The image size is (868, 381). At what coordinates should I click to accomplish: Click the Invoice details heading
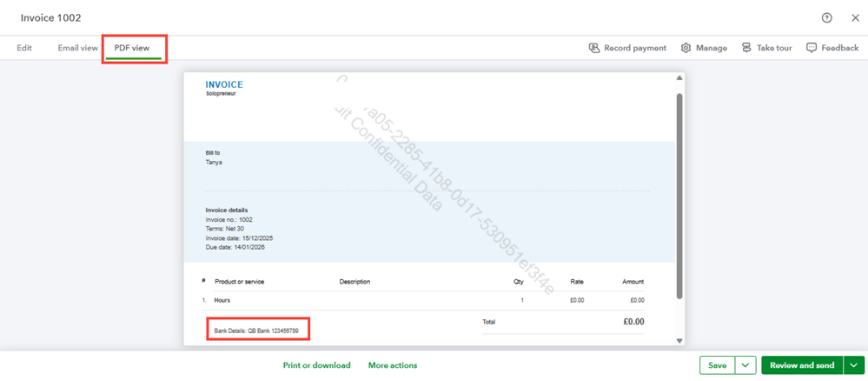(227, 211)
